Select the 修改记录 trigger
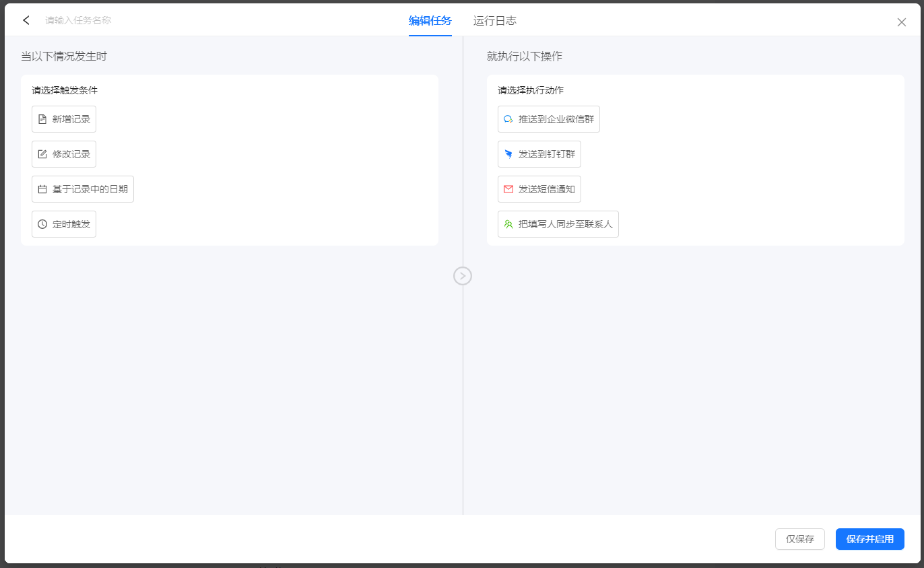Viewport: 924px width, 568px height. (64, 154)
